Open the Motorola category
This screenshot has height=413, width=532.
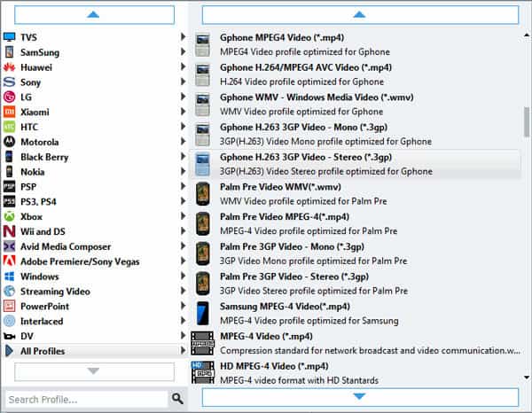point(94,142)
